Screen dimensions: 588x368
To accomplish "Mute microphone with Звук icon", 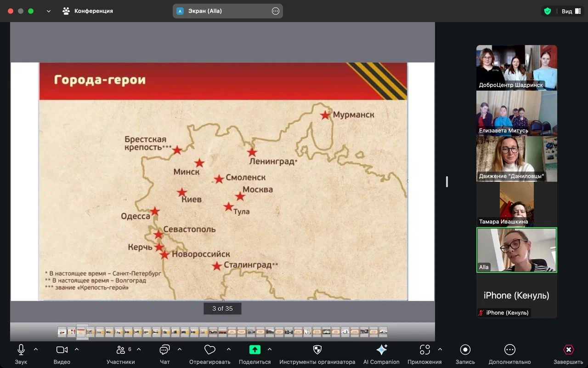I will [21, 350].
